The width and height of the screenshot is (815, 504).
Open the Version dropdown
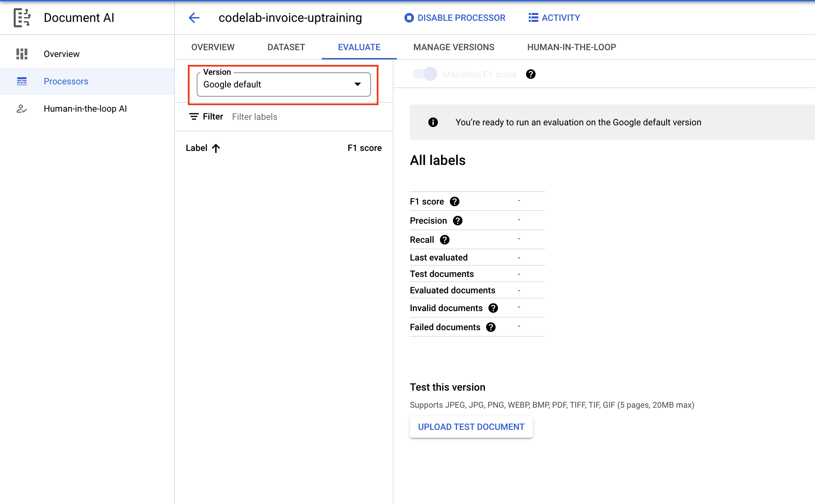[284, 84]
